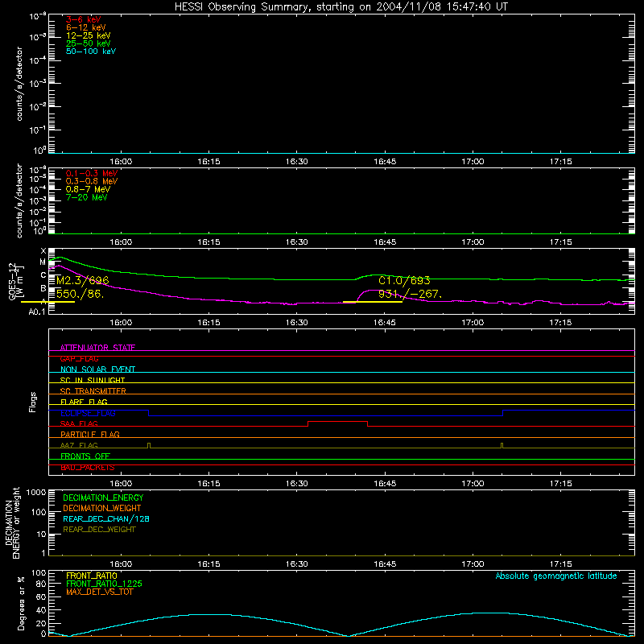Select the yellow flare interval bar below C1.0/693
This screenshot has height=644, width=644.
[x=373, y=302]
